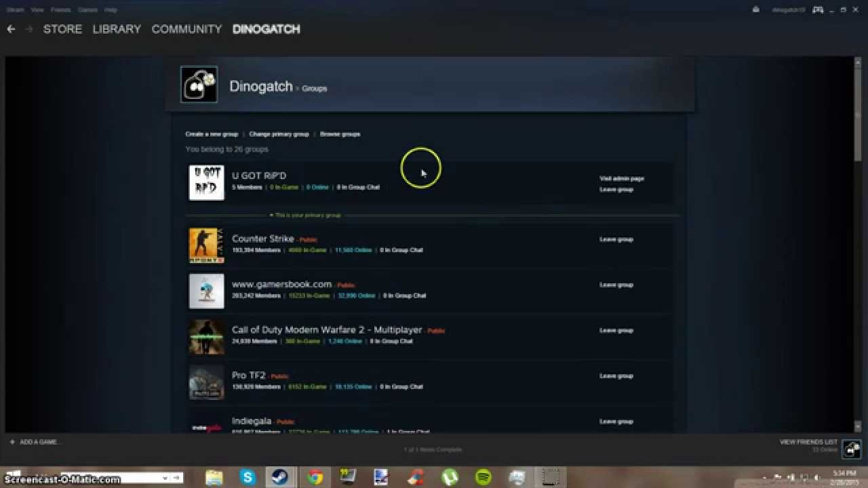Open the Modern Warfare 2 group avatar

pyautogui.click(x=206, y=336)
